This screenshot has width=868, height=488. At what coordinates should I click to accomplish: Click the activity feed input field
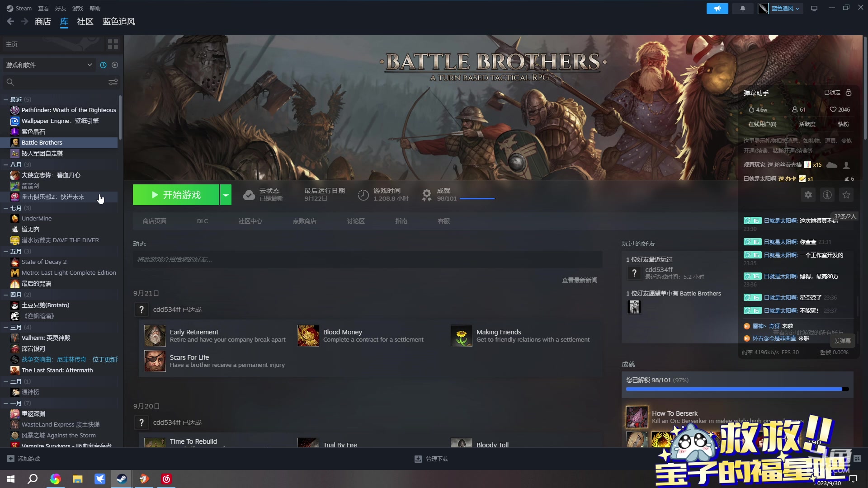tap(368, 259)
